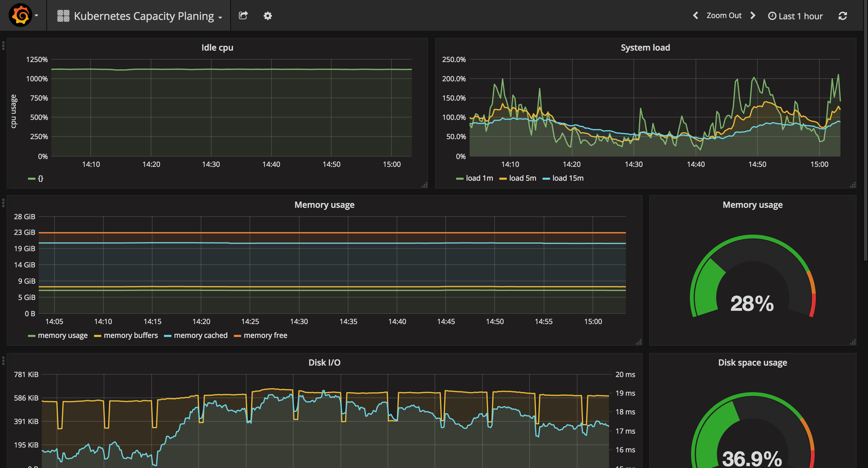
Task: Click the 14:55 tick on Memory usage graph
Action: tap(544, 322)
